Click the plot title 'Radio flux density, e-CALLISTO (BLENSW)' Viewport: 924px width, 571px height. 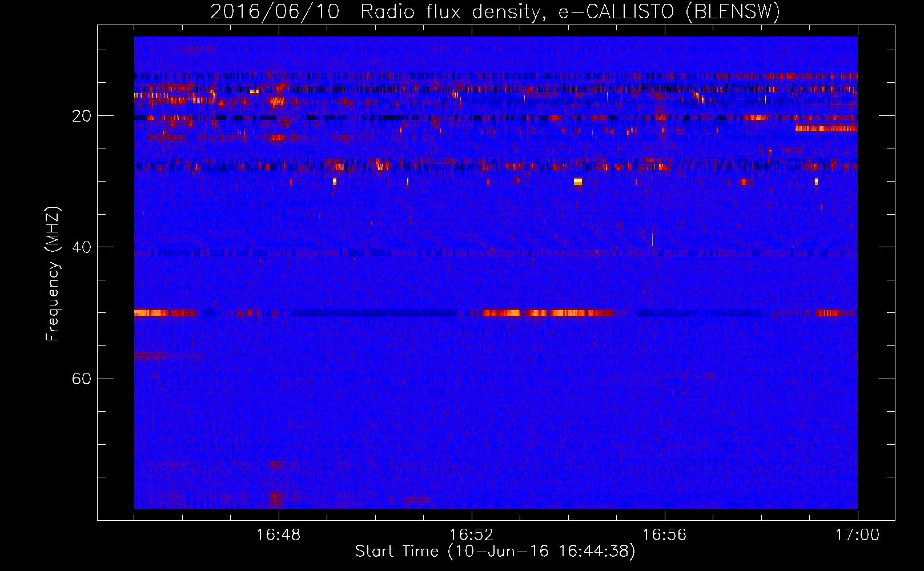point(570,12)
